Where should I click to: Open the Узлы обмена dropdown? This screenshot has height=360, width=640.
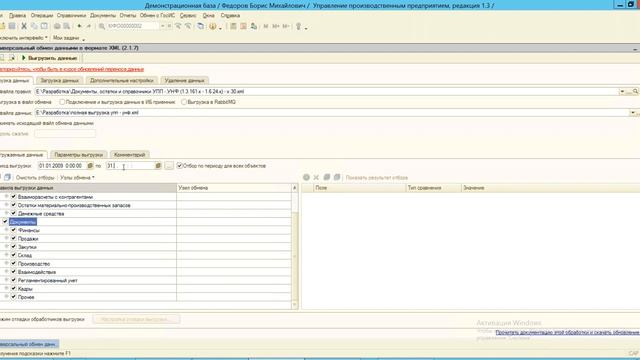77,178
